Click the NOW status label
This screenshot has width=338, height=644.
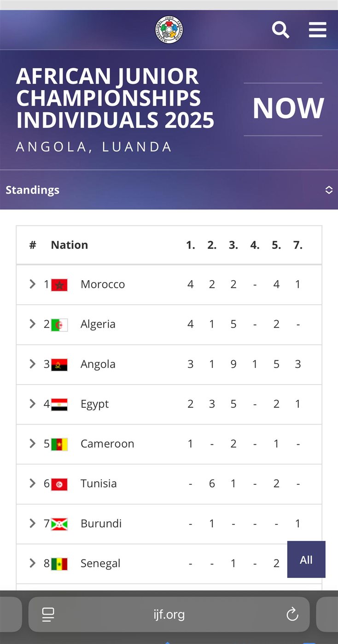click(288, 109)
